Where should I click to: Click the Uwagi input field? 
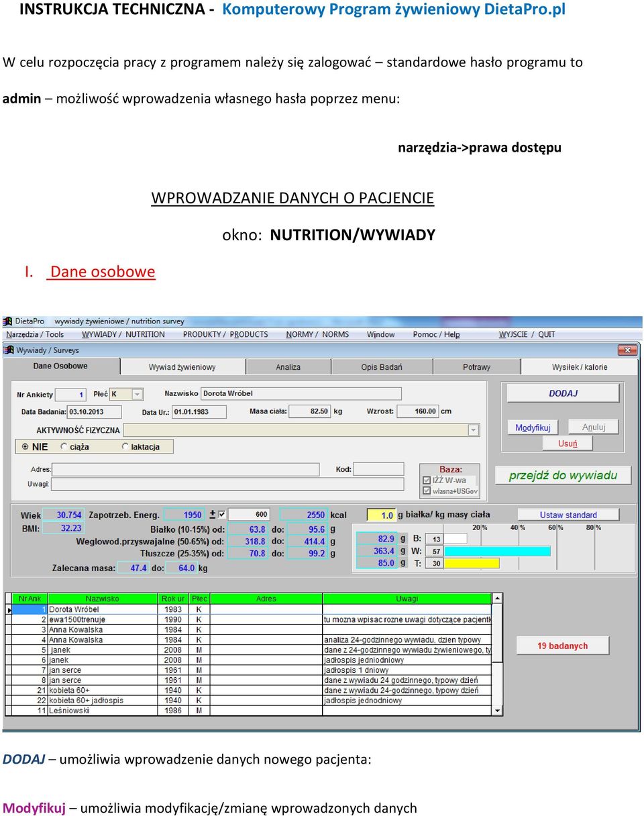(x=227, y=484)
